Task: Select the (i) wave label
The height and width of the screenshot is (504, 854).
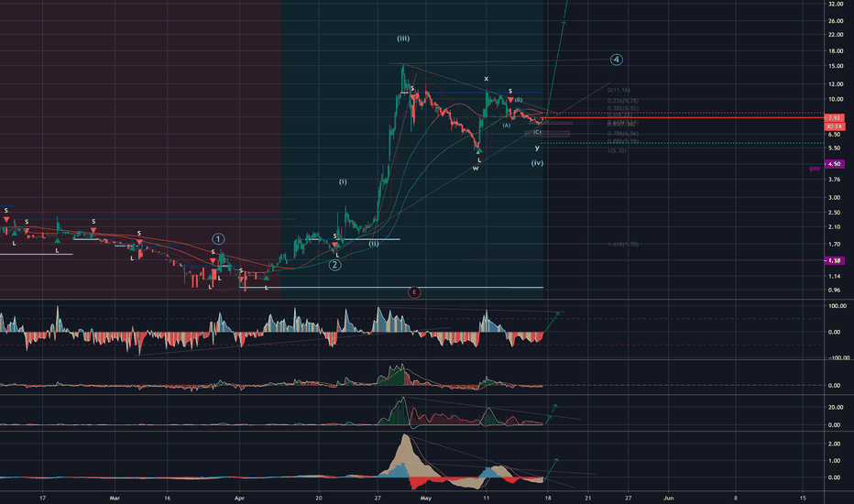Action: click(x=343, y=181)
